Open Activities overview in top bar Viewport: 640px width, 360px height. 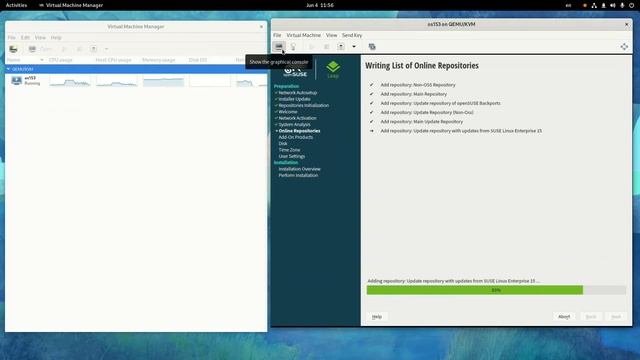tap(16, 5)
